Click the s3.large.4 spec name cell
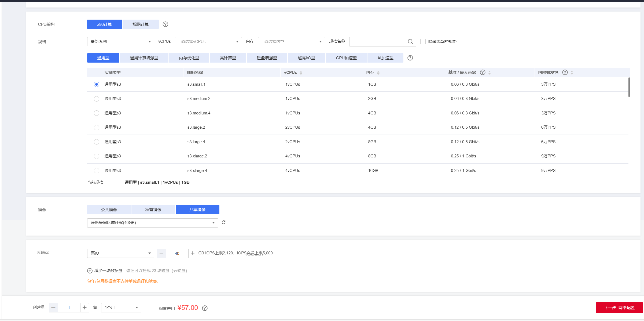Viewport: 644px width, 321px height. 196,142
